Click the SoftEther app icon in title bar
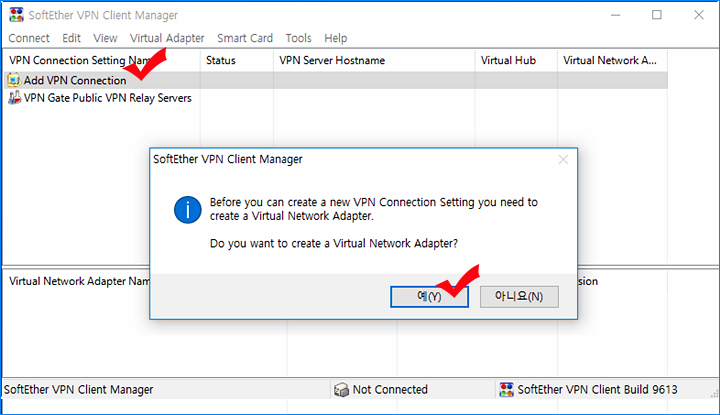720x415 pixels. click(16, 15)
